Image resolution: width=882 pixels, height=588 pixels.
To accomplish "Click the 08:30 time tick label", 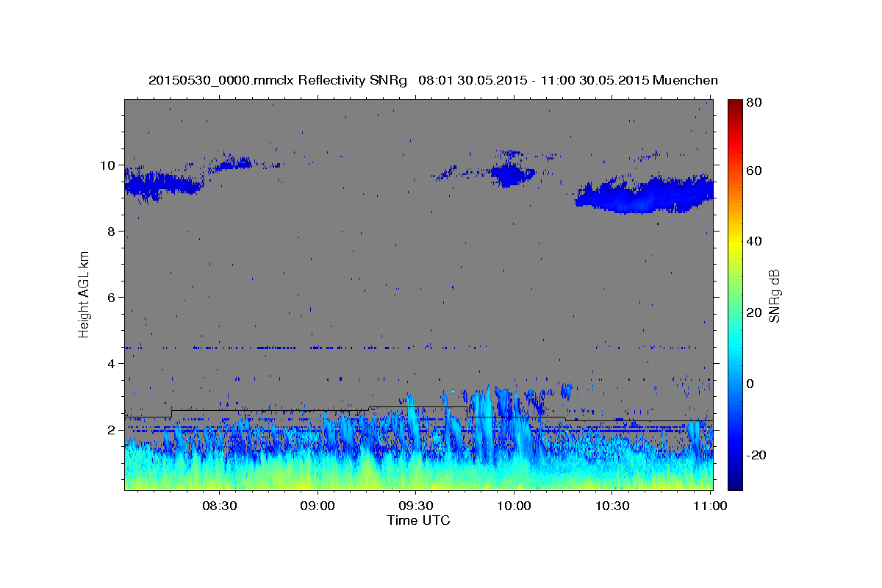I will [220, 506].
